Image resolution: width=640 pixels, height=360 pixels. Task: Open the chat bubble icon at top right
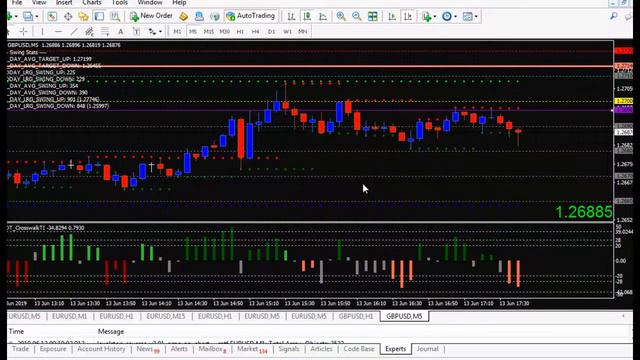tap(629, 16)
